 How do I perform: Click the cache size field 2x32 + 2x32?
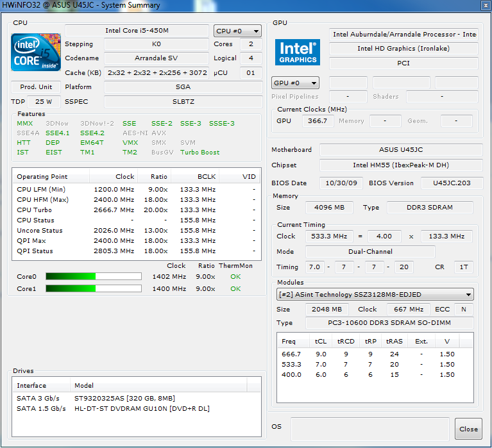[x=157, y=72]
